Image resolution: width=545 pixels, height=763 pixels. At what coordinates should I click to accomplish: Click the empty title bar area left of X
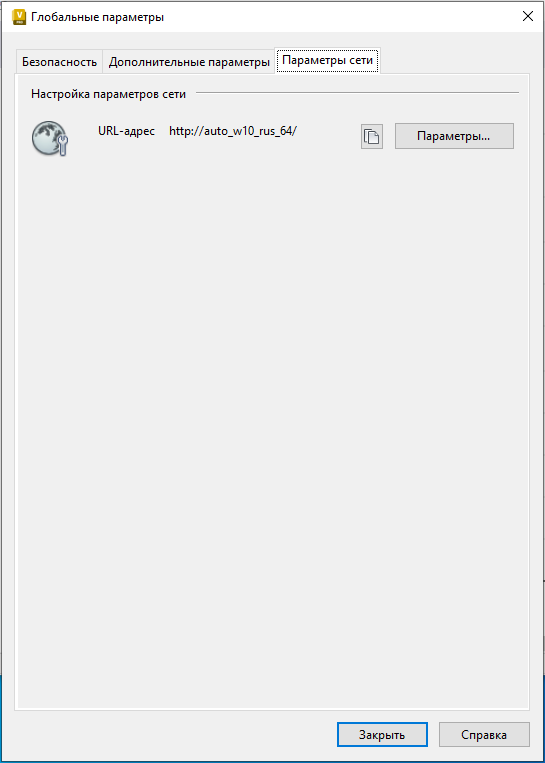pos(341,17)
